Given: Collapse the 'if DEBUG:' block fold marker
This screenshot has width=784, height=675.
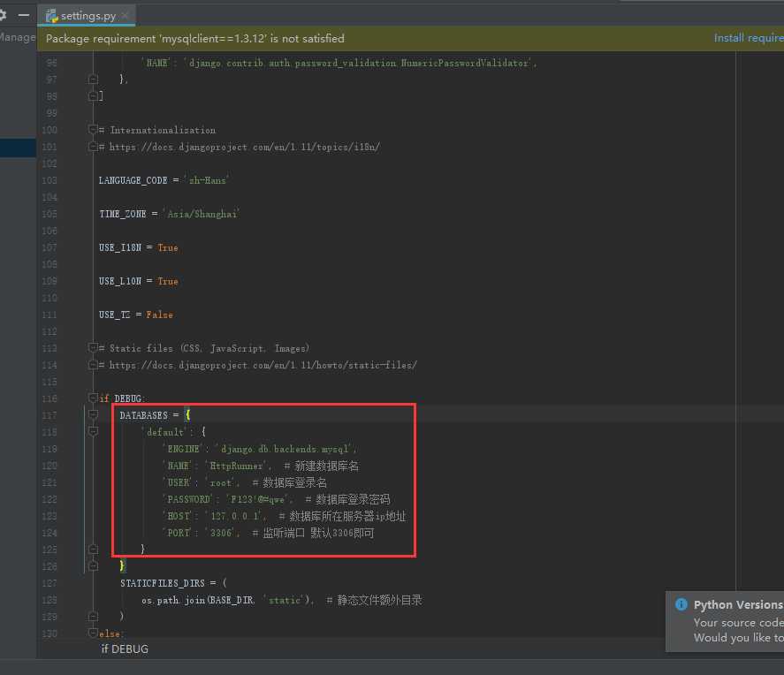Looking at the screenshot, I should tap(93, 398).
